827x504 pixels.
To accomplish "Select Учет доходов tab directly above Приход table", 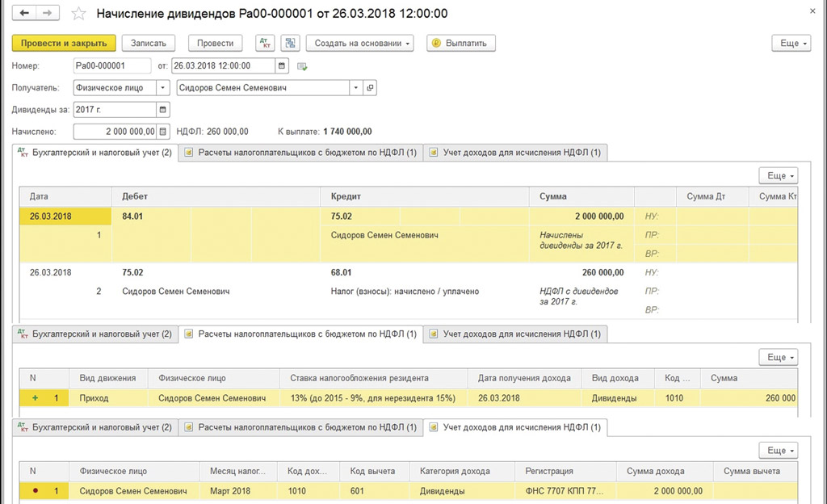I will tap(516, 334).
